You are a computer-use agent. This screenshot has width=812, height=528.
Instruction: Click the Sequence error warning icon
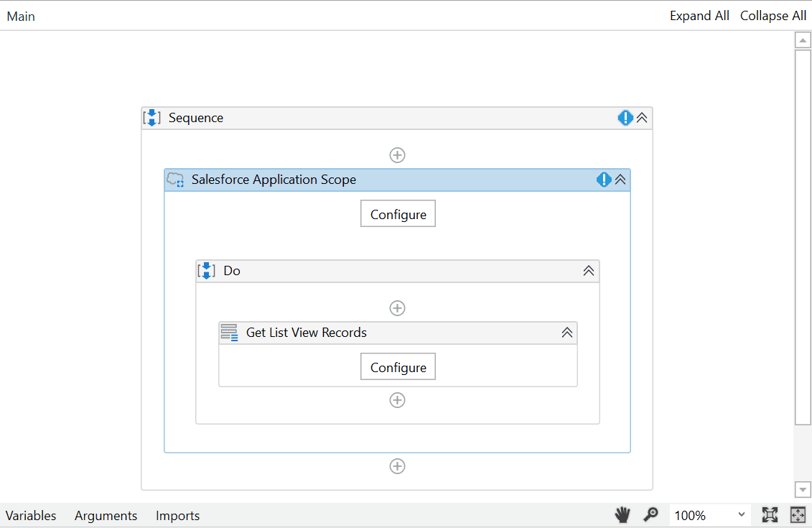coord(625,118)
